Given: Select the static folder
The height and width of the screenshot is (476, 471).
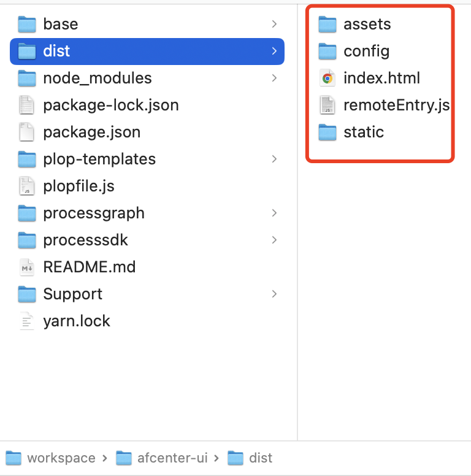Looking at the screenshot, I should 363,132.
